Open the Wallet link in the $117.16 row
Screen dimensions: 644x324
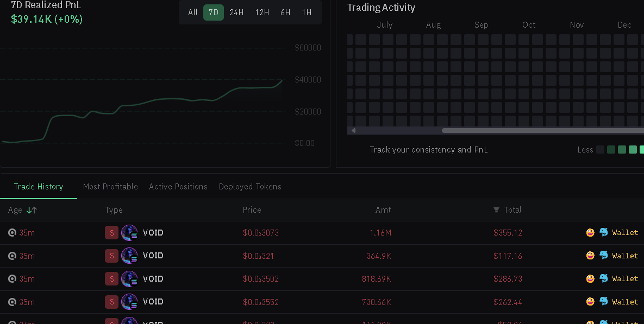[625, 256]
